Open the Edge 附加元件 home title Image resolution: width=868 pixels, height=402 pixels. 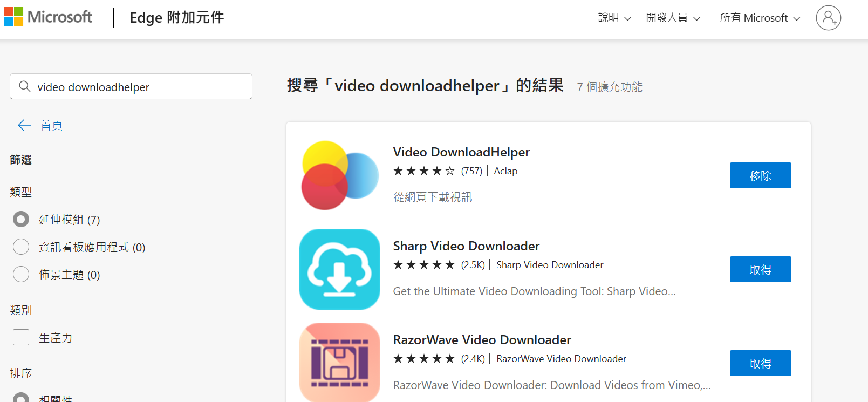point(177,17)
